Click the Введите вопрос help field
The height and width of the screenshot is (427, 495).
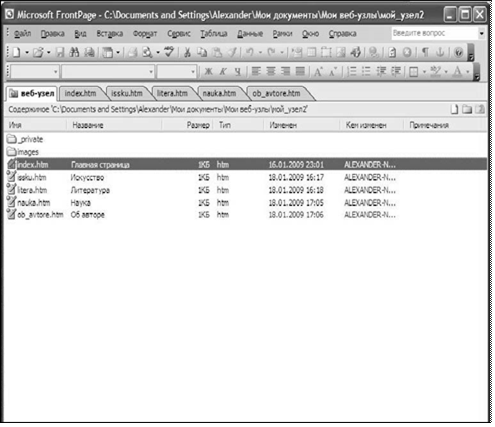[435, 33]
